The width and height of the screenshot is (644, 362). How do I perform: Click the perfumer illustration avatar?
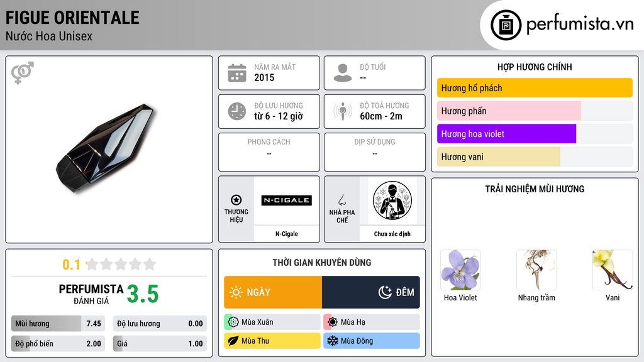(x=392, y=200)
